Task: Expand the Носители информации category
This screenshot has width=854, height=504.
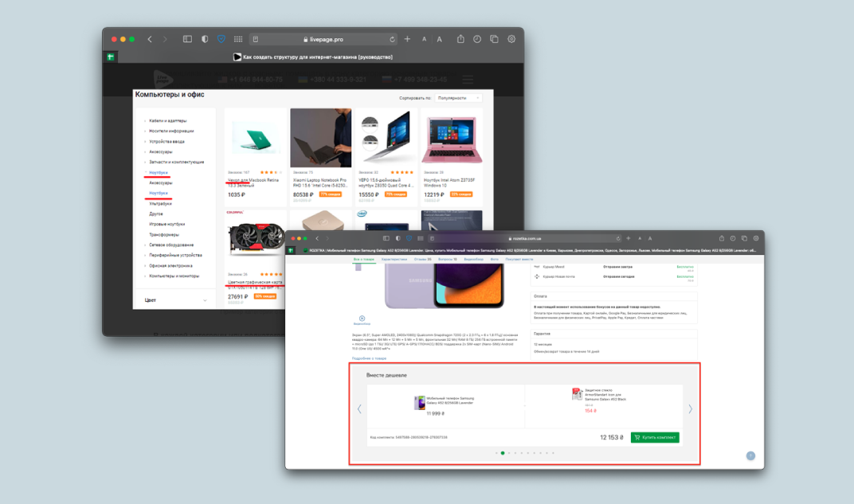Action: [171, 131]
